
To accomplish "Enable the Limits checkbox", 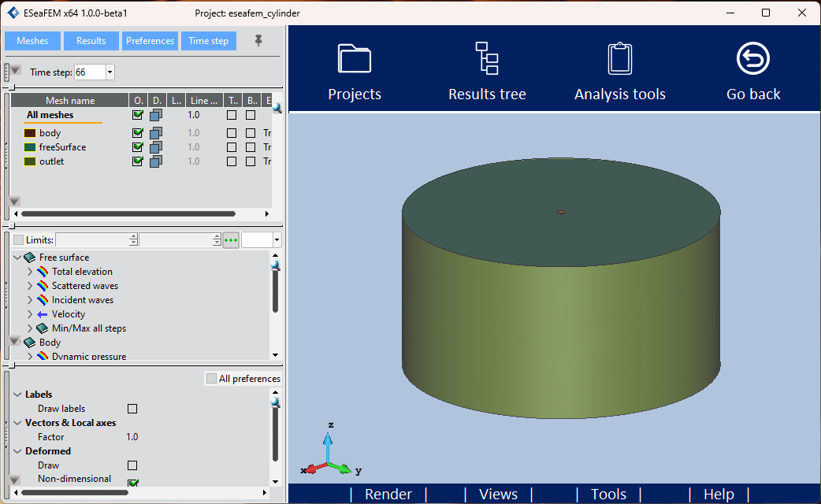I will click(x=19, y=240).
